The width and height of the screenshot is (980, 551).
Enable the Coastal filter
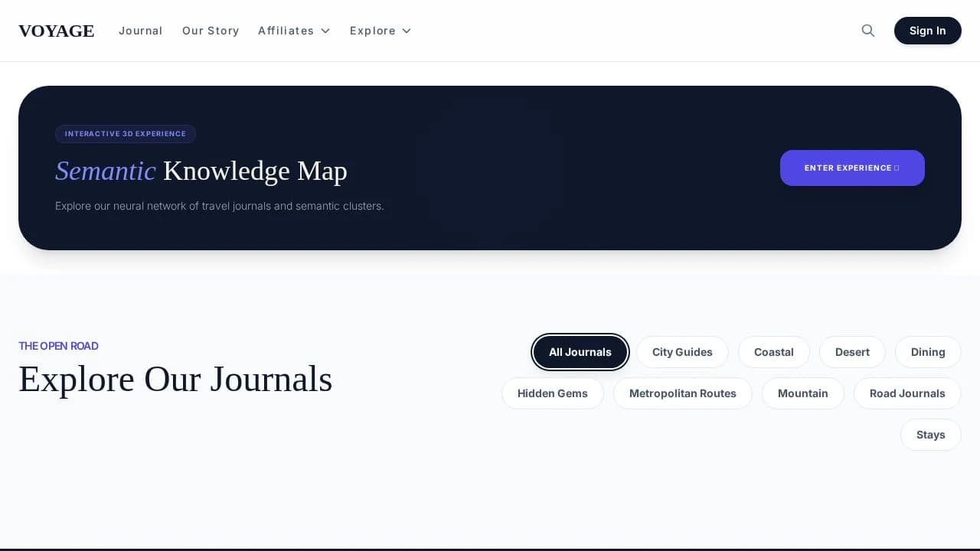[x=773, y=352]
